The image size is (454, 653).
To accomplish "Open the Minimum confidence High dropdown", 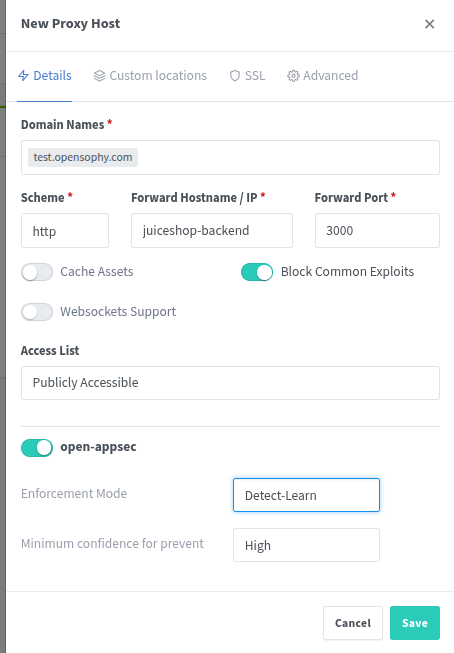I will click(306, 545).
